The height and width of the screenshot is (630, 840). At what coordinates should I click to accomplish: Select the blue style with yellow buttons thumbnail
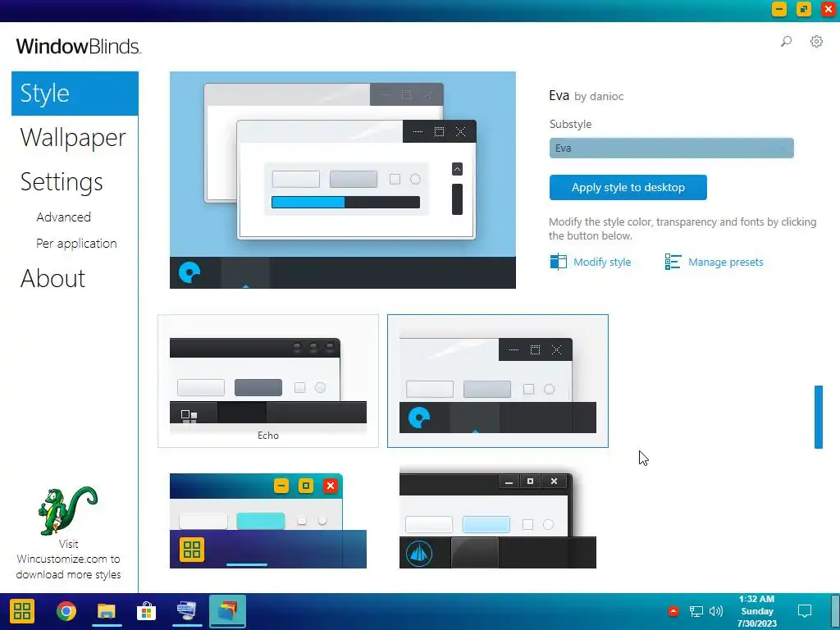point(268,521)
